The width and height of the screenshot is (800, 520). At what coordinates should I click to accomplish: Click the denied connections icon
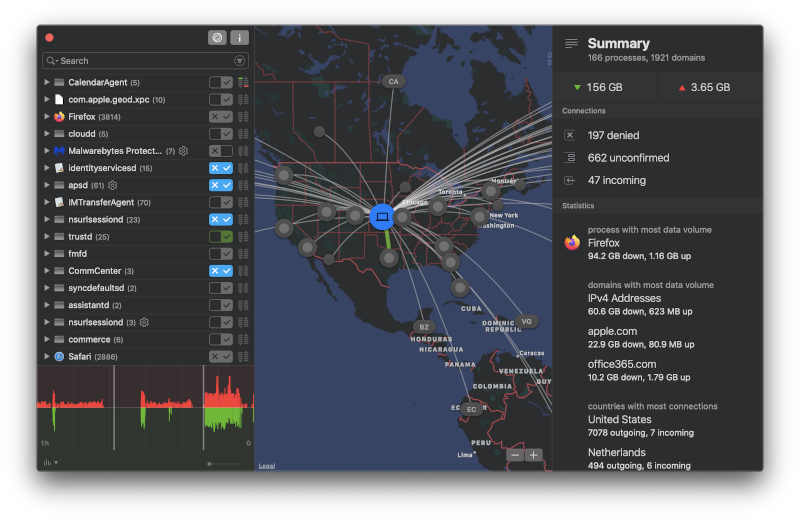pyautogui.click(x=570, y=135)
